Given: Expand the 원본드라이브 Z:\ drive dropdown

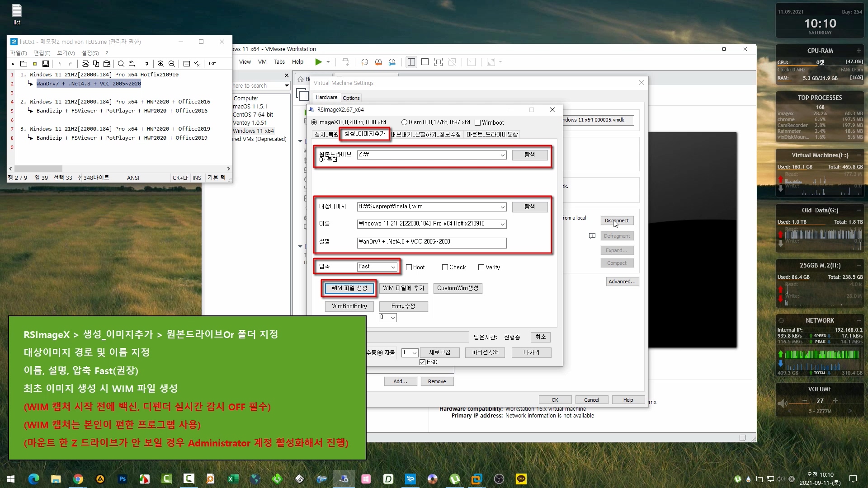Looking at the screenshot, I should pos(502,155).
